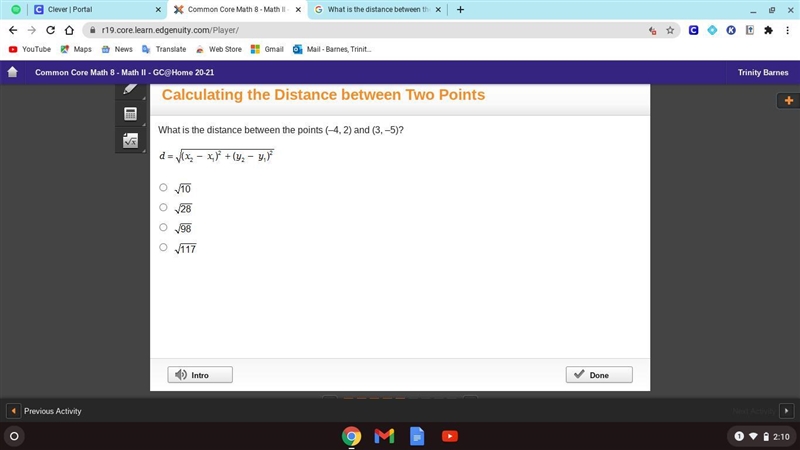Click the browser home icon

tap(69, 30)
